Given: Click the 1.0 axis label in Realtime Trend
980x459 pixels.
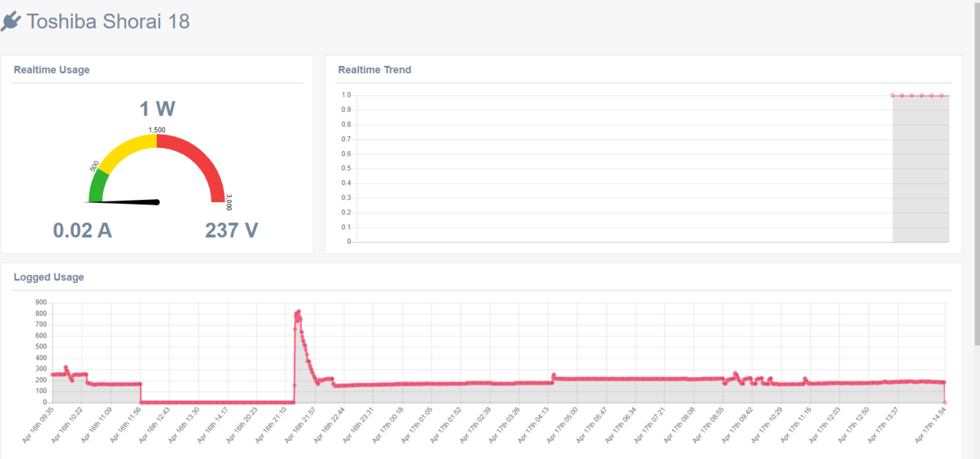Looking at the screenshot, I should click(346, 96).
